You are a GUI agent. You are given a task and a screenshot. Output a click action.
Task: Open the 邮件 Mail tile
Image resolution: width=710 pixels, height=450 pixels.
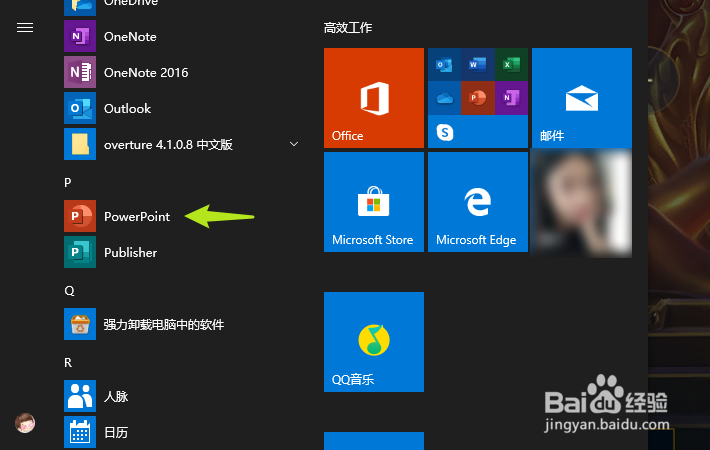[582, 98]
